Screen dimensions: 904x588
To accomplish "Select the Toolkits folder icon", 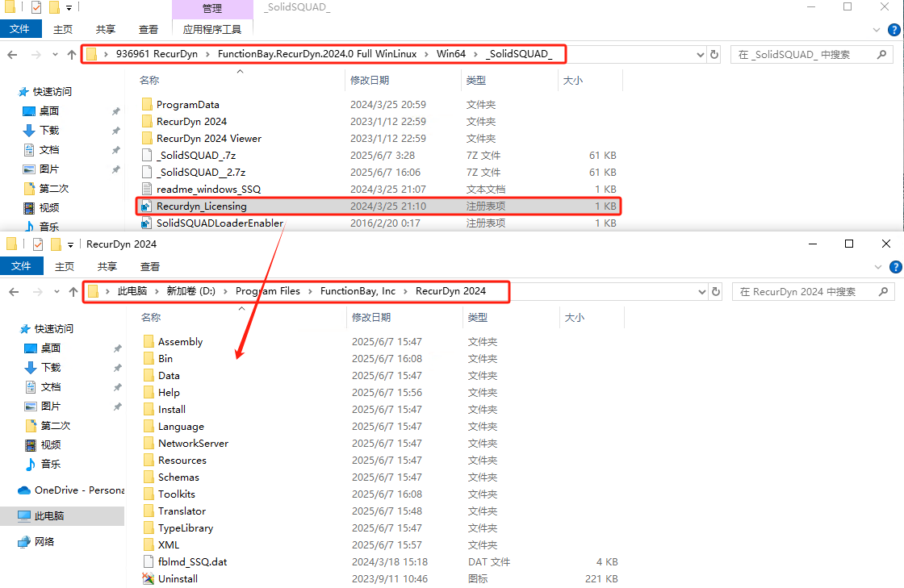I will click(149, 494).
